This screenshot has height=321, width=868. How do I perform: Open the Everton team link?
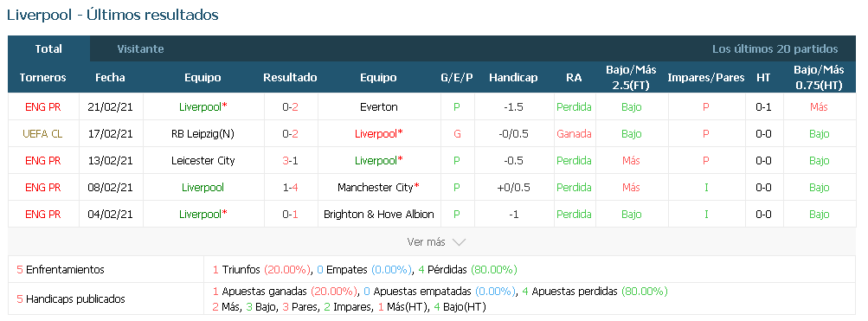(x=379, y=106)
